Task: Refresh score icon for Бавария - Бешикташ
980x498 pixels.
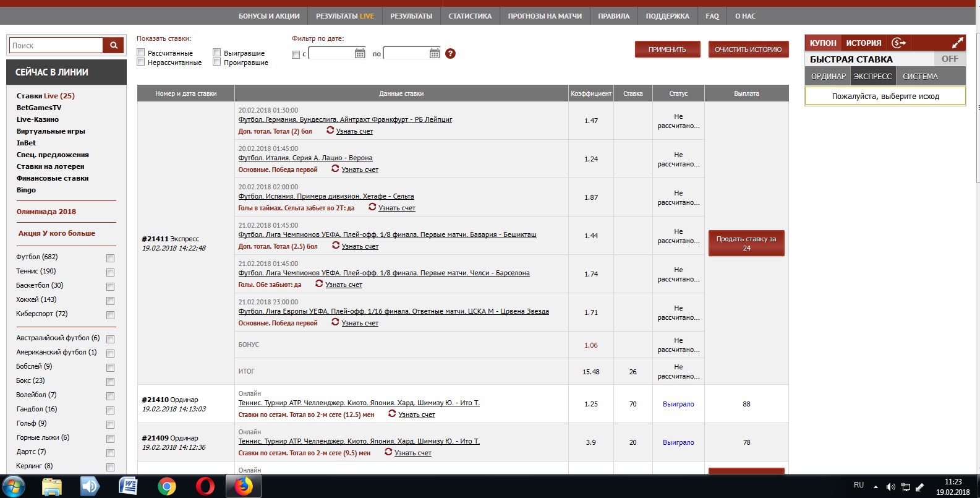Action: [x=336, y=246]
